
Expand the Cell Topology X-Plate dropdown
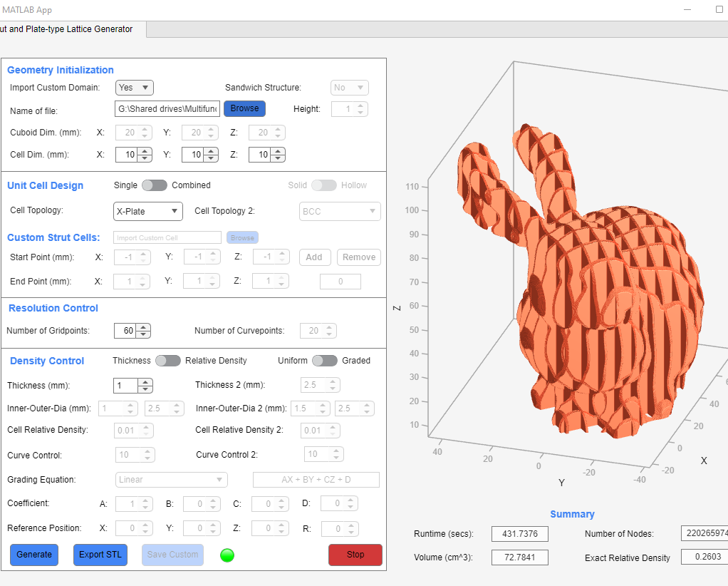[x=148, y=211]
